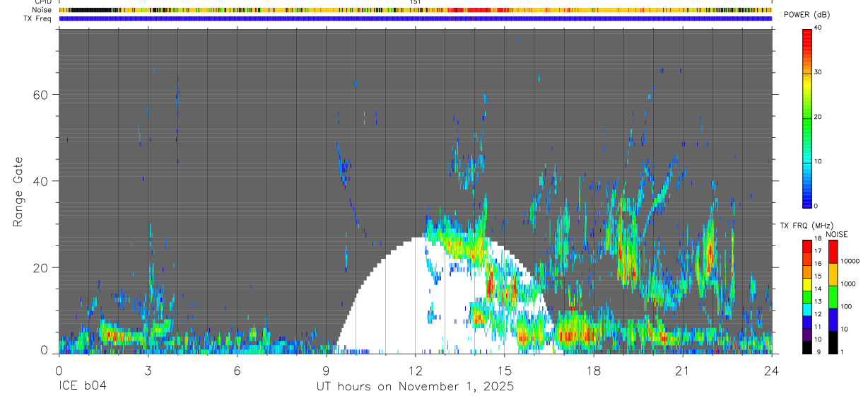The width and height of the screenshot is (868, 401).
Task: Click the "40" tick on the POWER colorbar
Action: [819, 28]
